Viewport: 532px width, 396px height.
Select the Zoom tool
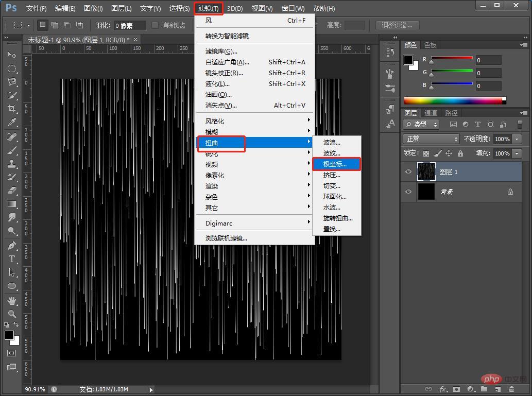[x=12, y=314]
